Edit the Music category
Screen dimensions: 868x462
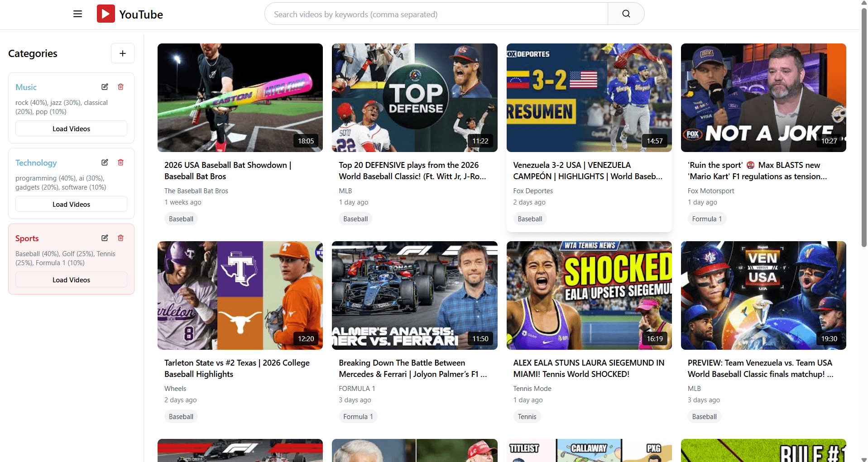tap(105, 86)
